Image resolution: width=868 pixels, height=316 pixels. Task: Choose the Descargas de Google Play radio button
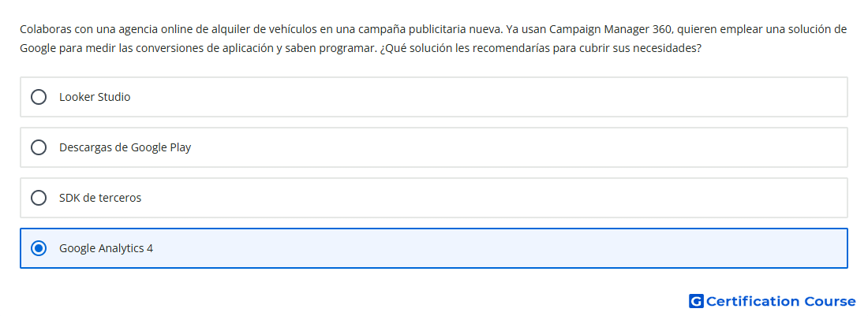tap(39, 147)
